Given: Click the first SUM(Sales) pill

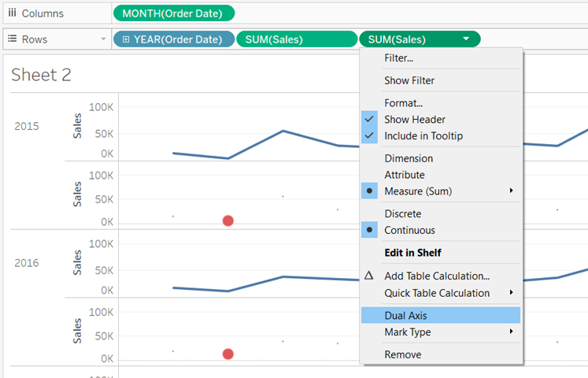Looking at the screenshot, I should [x=297, y=39].
